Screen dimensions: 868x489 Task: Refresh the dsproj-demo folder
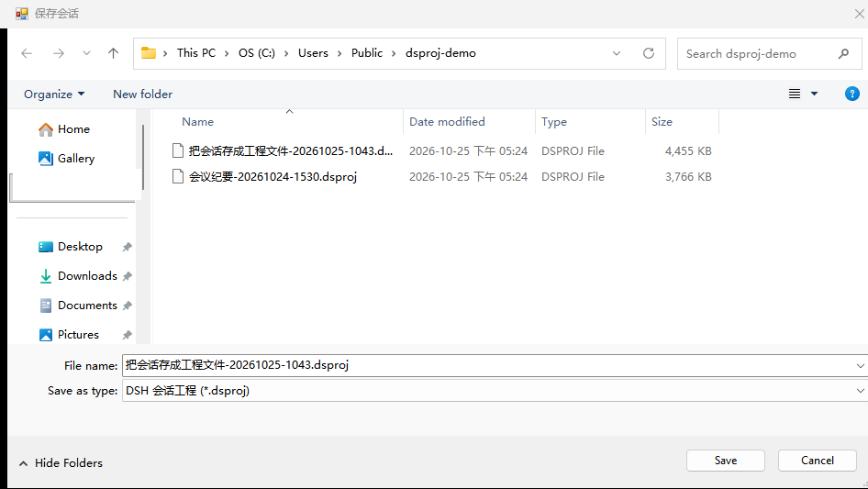pyautogui.click(x=648, y=53)
